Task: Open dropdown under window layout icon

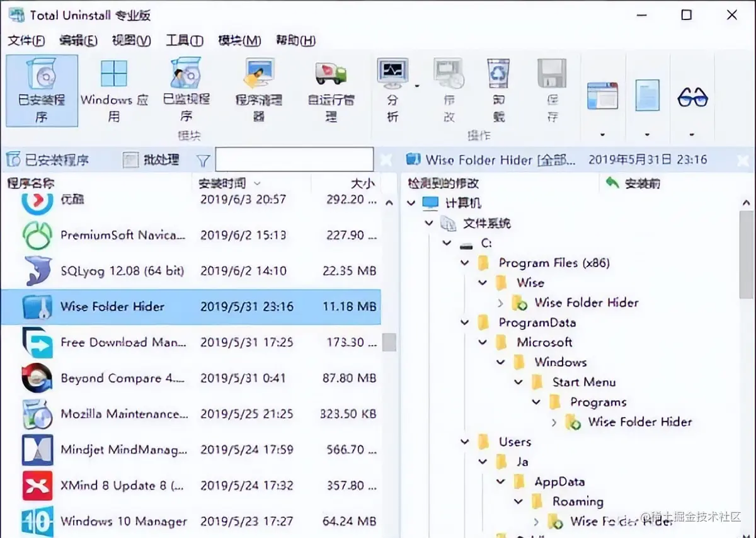Action: tap(602, 134)
